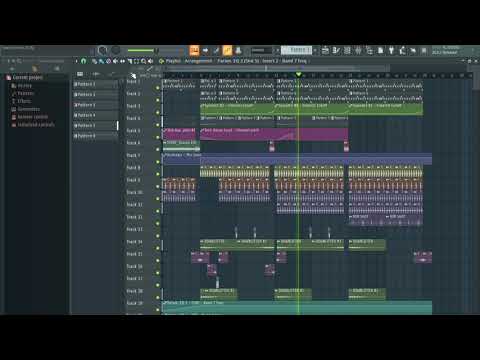This screenshot has height=360, width=480.
Task: Mute Track 3 with its green dot
Action: point(158,113)
